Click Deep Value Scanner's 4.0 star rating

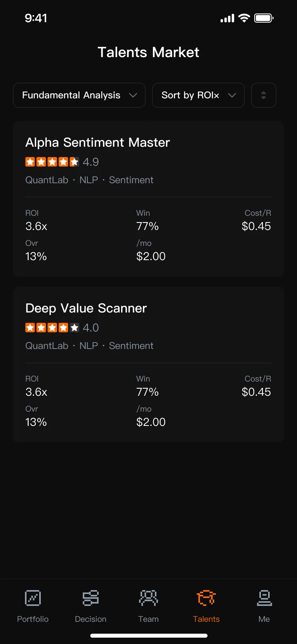coord(62,328)
